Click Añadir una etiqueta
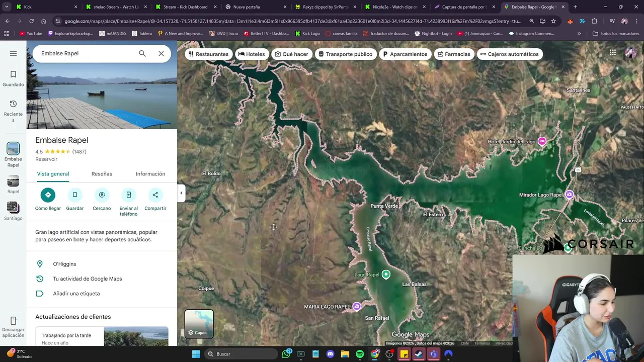Screen dimensions: 644x362 (102, 294)
